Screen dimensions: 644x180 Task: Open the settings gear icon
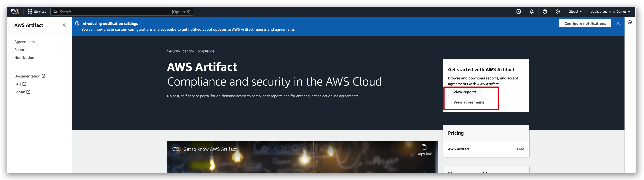pyautogui.click(x=557, y=12)
